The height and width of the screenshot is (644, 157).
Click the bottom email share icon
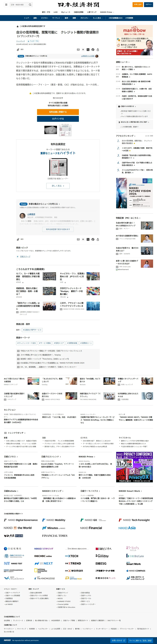coord(78,239)
